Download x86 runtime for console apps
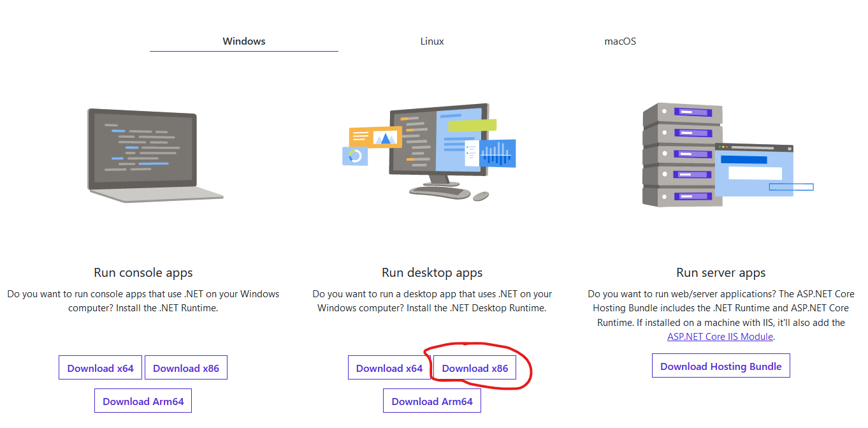This screenshot has width=868, height=428. [186, 368]
